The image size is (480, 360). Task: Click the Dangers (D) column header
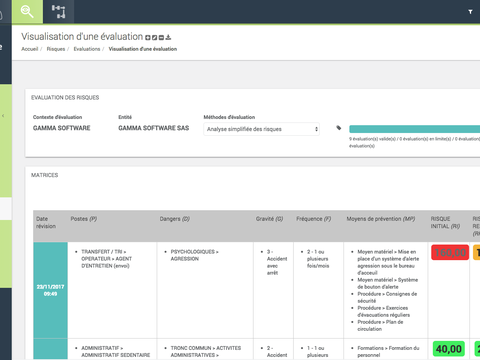pos(175,219)
